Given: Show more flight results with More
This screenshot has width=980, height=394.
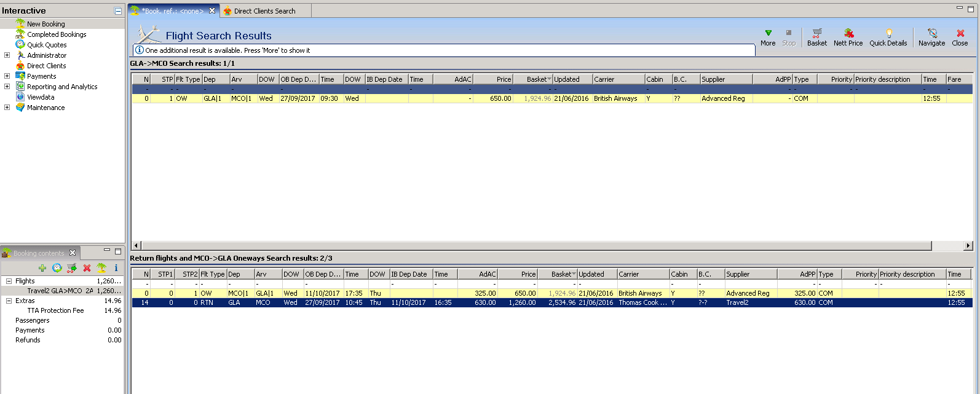Looking at the screenshot, I should [x=768, y=37].
